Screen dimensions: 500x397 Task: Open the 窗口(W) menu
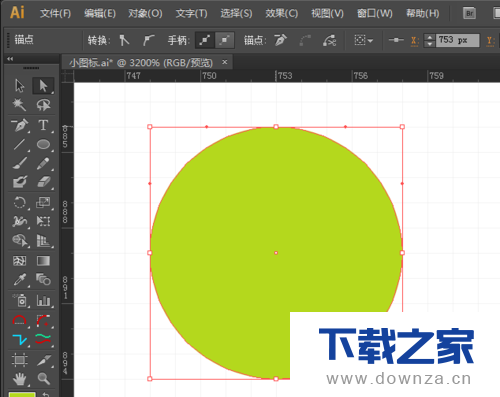pyautogui.click(x=375, y=13)
